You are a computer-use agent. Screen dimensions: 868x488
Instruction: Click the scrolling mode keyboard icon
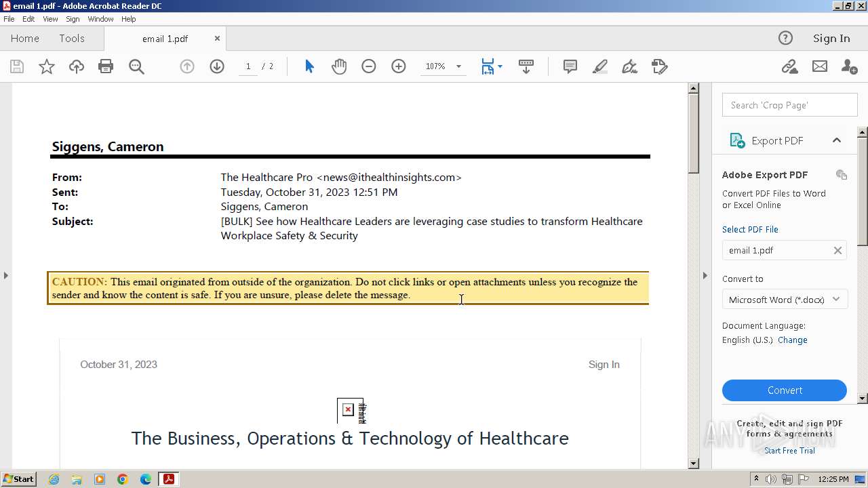click(526, 66)
